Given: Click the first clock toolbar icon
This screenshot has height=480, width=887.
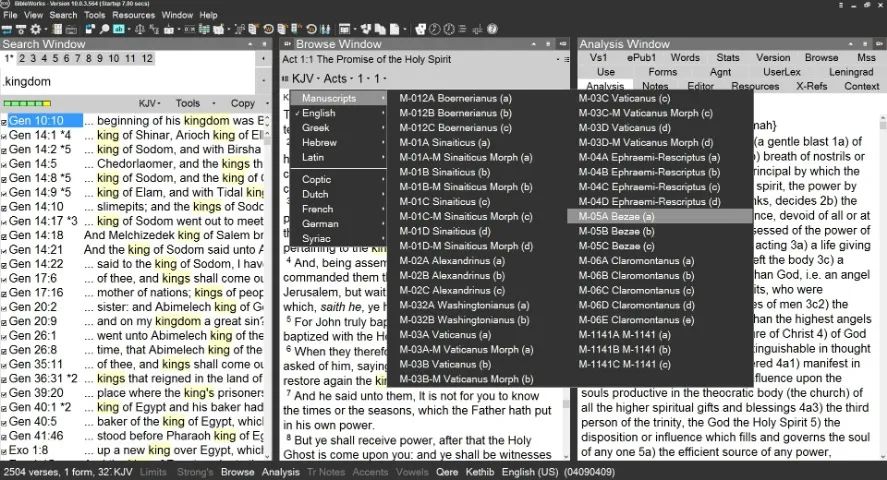Looking at the screenshot, I should 435,29.
